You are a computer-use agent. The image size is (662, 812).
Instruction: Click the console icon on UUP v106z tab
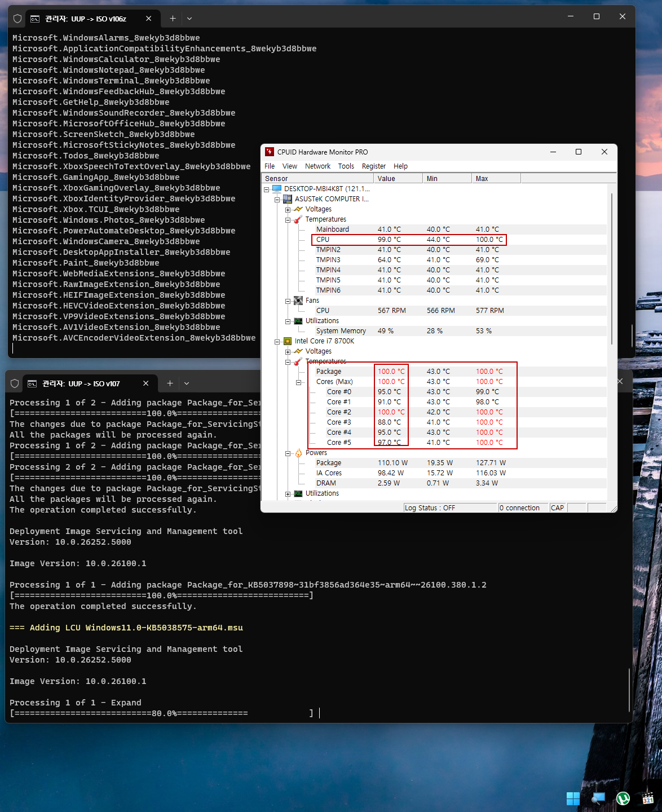35,19
